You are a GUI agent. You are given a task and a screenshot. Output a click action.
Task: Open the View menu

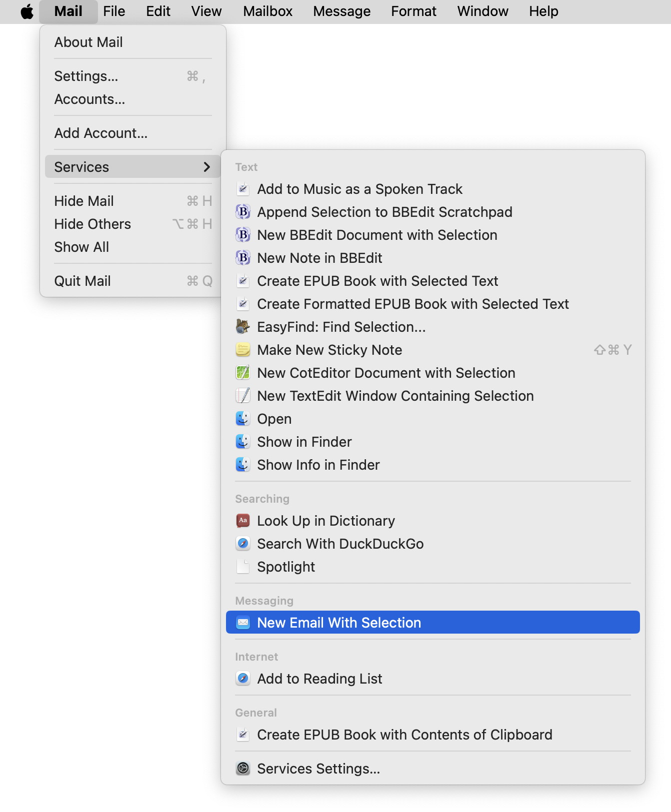[x=206, y=11]
